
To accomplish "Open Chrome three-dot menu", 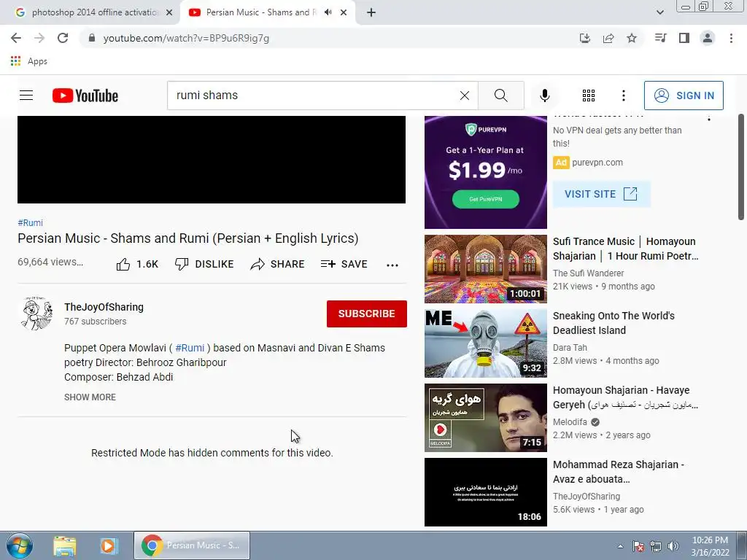I will click(731, 38).
